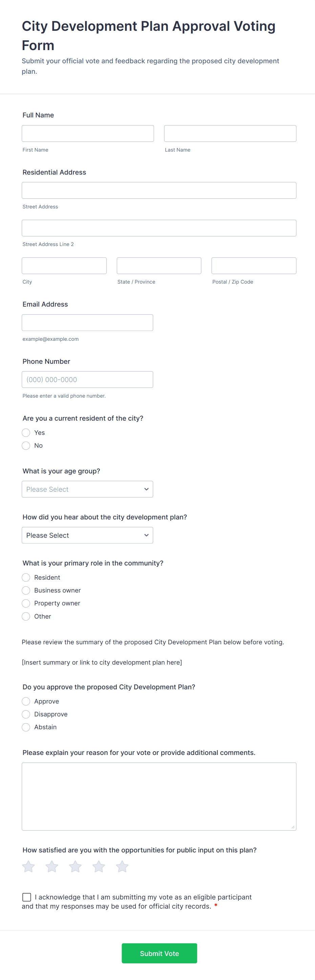Choose Disapprove for the Development Plan
This screenshot has width=315, height=980.
[x=26, y=714]
